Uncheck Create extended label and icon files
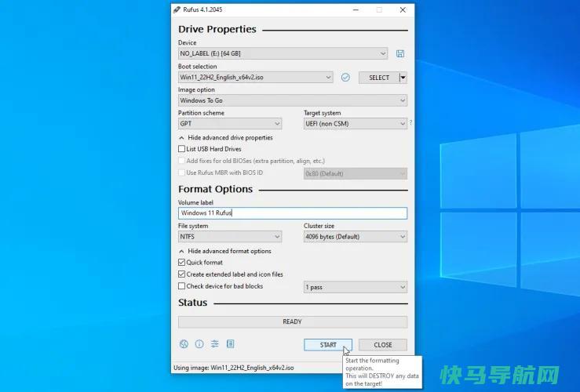The image size is (580, 392). pyautogui.click(x=181, y=274)
